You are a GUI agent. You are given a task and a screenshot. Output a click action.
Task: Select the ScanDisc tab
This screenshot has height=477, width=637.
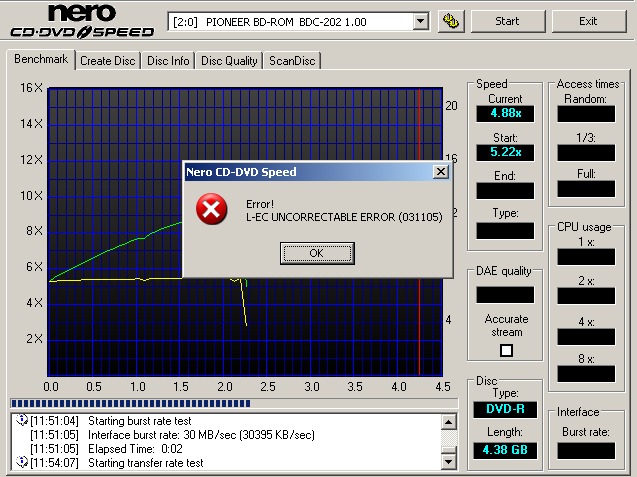click(x=292, y=61)
